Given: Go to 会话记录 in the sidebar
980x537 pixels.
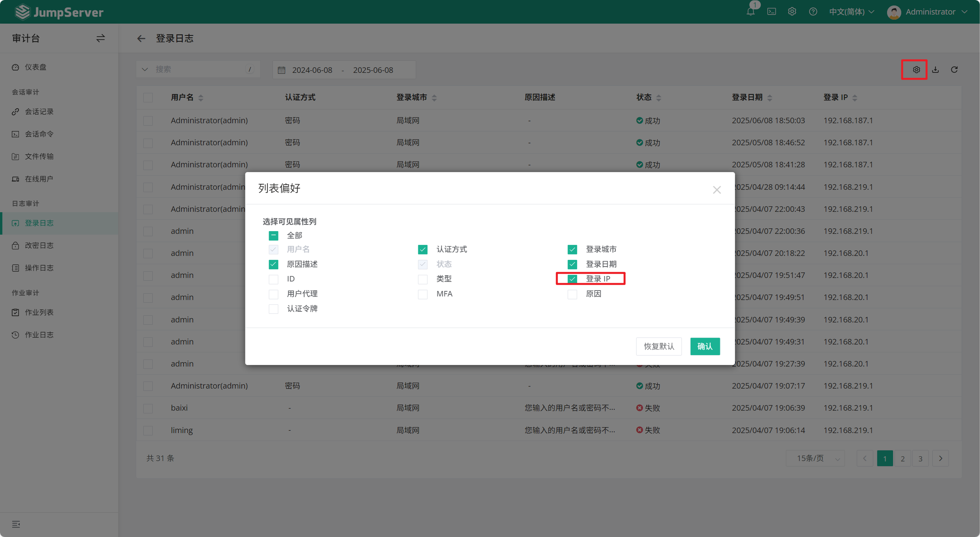Looking at the screenshot, I should 39,112.
